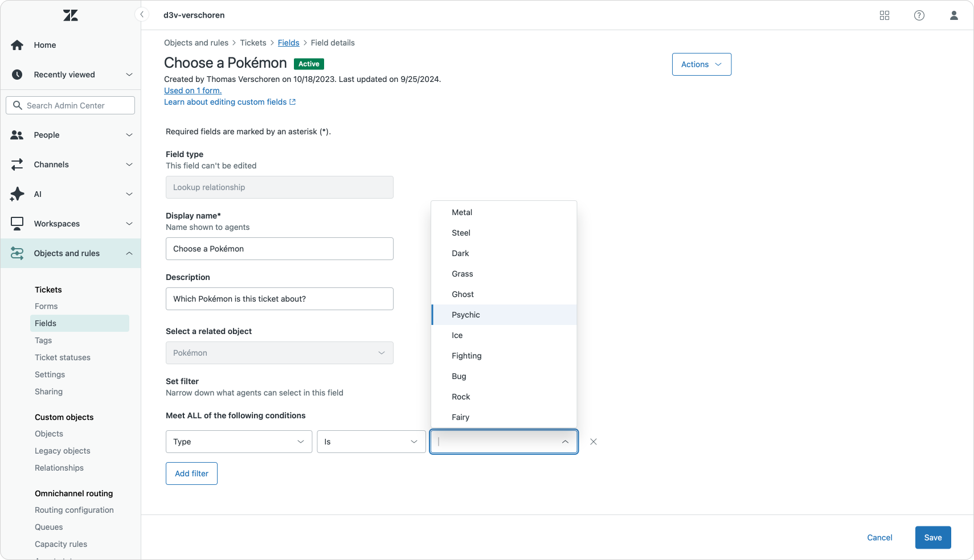Screen dimensions: 974x560
Task: Focus the Search Admin Center field
Action: [71, 105]
